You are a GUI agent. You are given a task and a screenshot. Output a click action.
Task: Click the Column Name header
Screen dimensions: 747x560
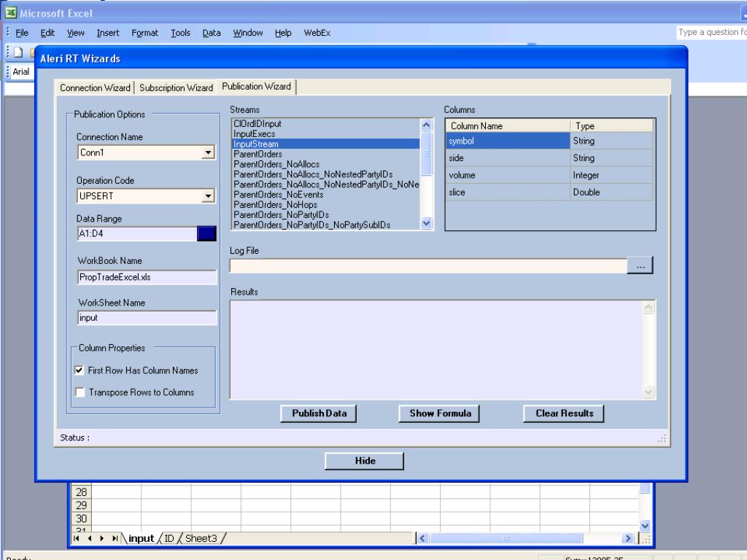tap(508, 125)
